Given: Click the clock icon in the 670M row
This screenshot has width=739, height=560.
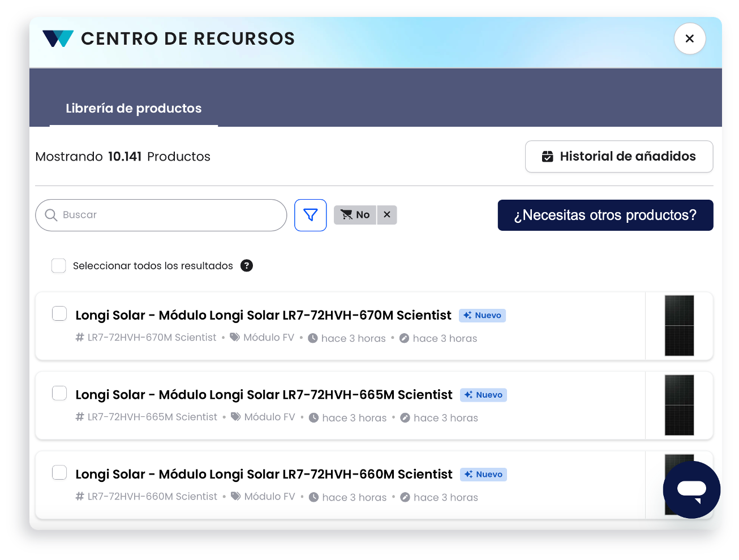Looking at the screenshot, I should pyautogui.click(x=313, y=338).
